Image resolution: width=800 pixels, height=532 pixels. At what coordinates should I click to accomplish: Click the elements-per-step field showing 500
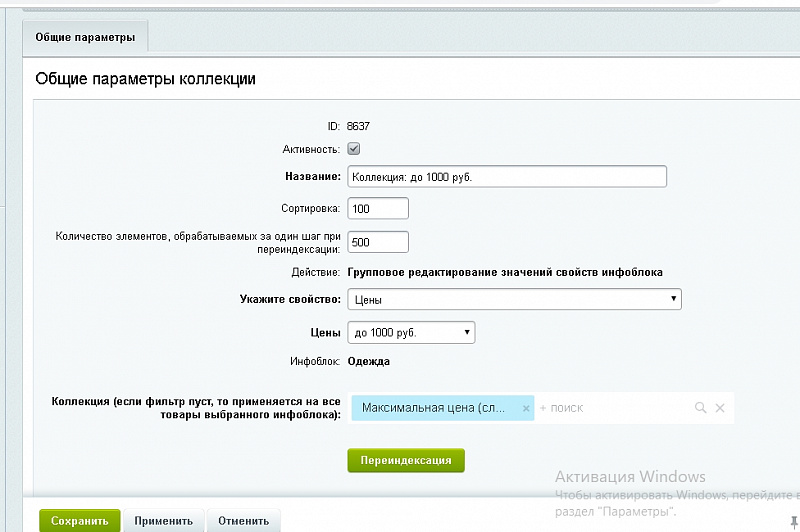pos(378,242)
